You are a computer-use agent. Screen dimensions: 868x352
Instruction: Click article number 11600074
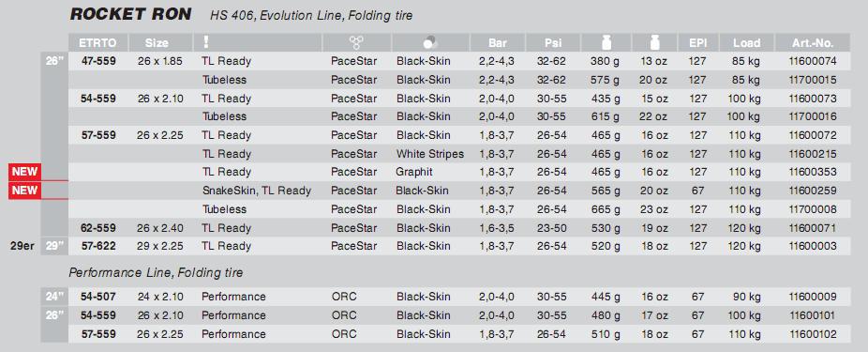(x=812, y=61)
